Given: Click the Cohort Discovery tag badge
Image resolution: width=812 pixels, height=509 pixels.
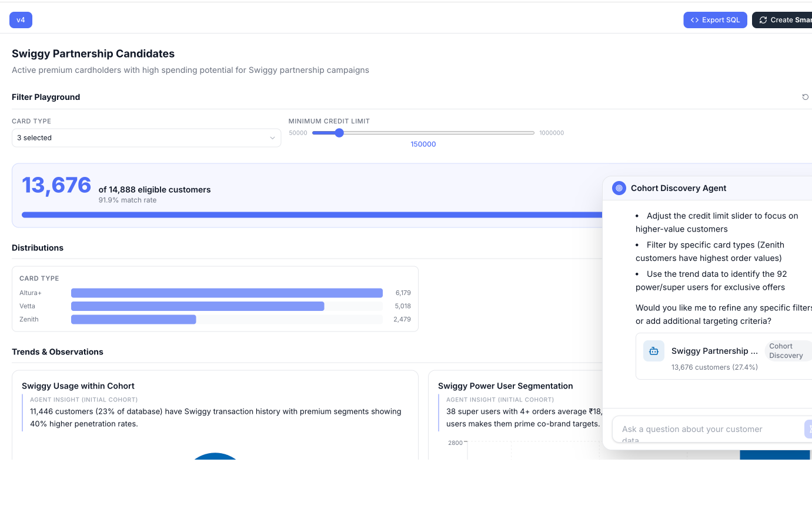Looking at the screenshot, I should tap(787, 351).
